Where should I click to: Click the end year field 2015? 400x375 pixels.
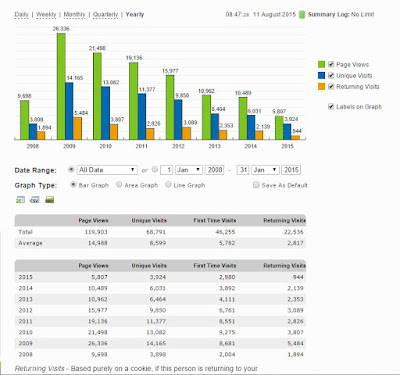click(291, 170)
